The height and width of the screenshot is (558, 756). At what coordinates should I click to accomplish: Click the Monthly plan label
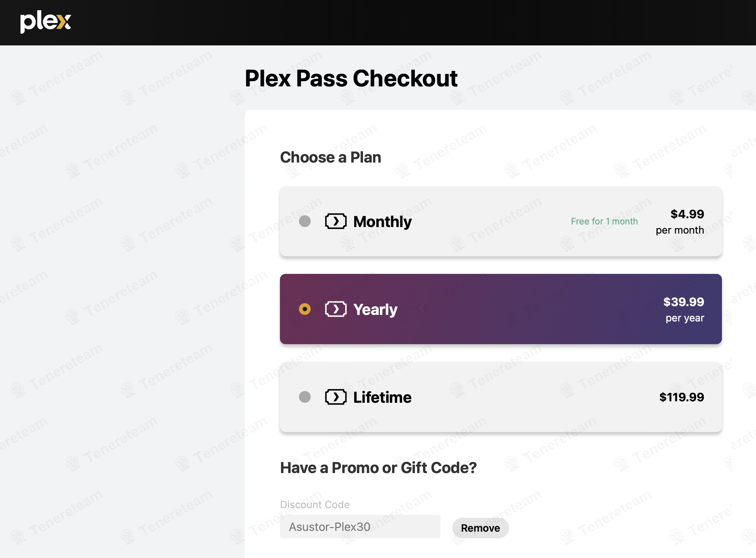[382, 222]
